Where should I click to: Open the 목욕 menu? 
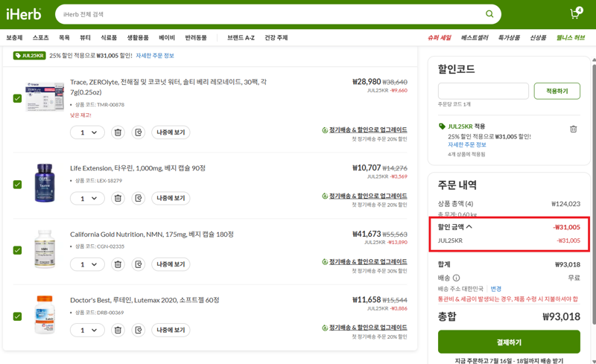tap(64, 38)
